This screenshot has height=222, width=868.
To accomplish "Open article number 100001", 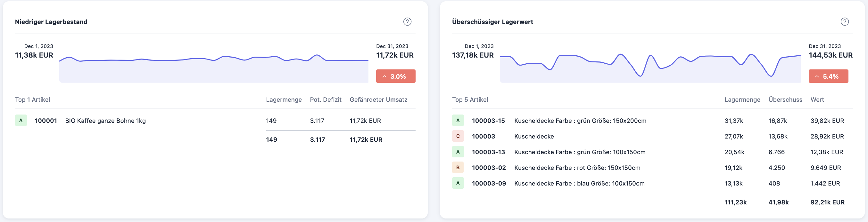I will pyautogui.click(x=46, y=121).
